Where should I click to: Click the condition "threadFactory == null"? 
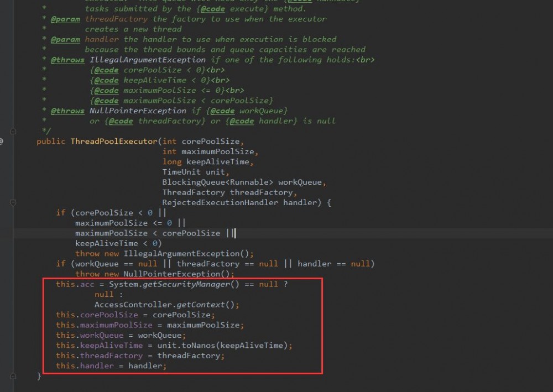point(227,264)
